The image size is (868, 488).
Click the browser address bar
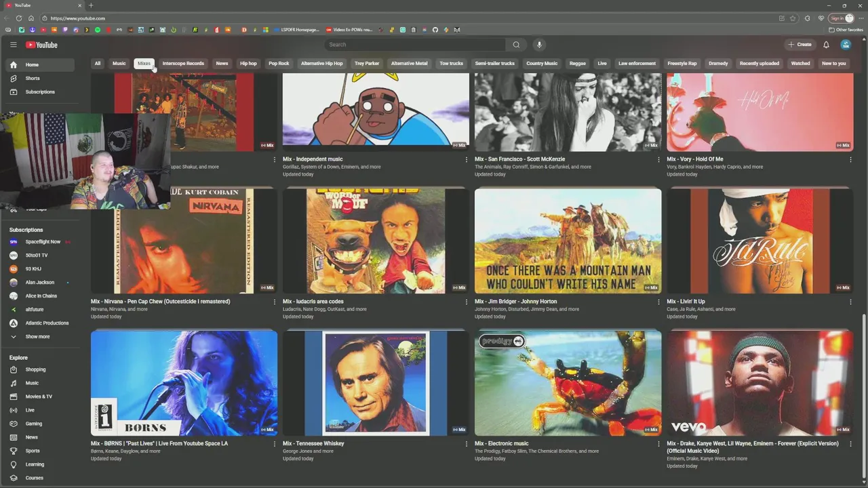(407, 18)
